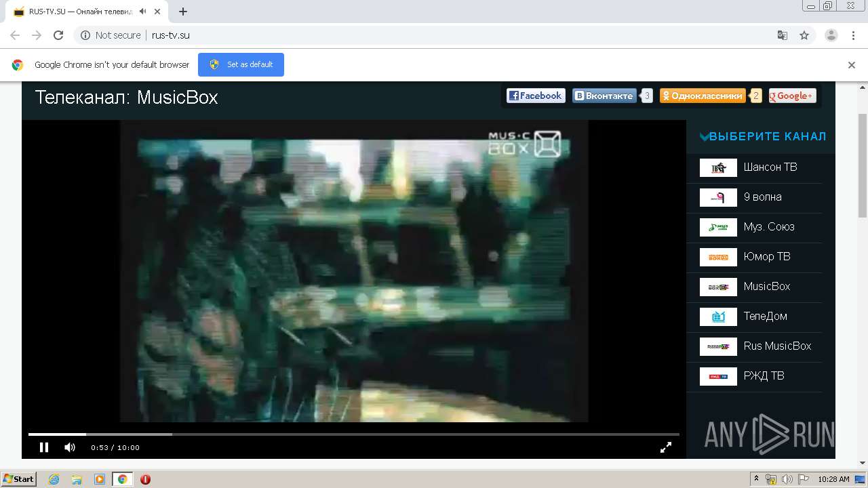Screen dimensions: 868x488
Task: Open a new browser tab
Action: tap(183, 12)
